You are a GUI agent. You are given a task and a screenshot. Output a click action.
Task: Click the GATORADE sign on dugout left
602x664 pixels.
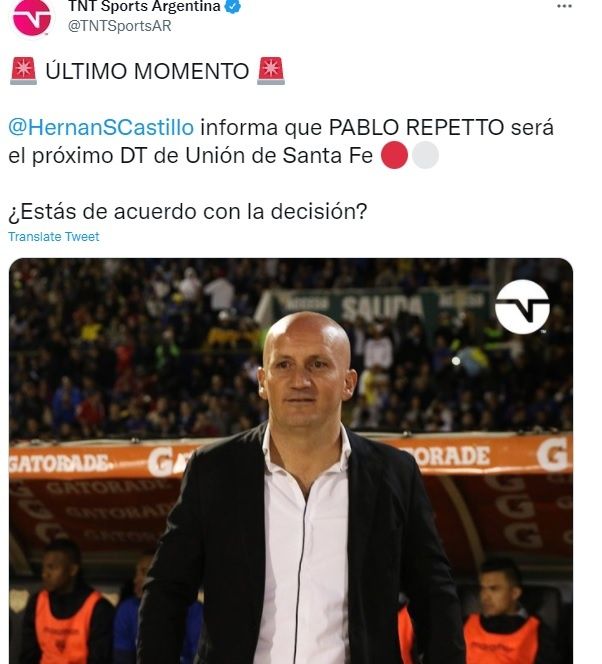coord(59,463)
